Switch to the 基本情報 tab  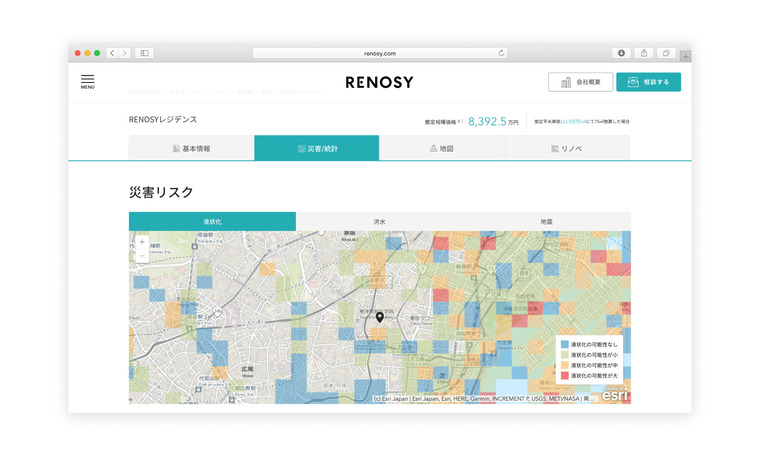[191, 148]
